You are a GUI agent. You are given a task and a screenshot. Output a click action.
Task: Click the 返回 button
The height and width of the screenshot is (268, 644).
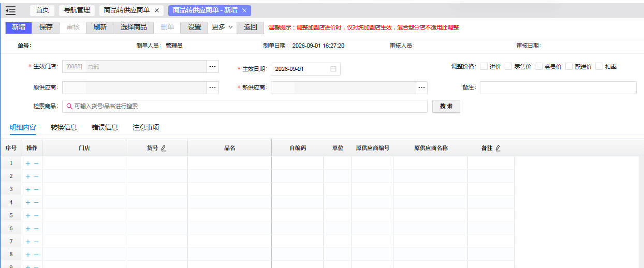tap(251, 27)
